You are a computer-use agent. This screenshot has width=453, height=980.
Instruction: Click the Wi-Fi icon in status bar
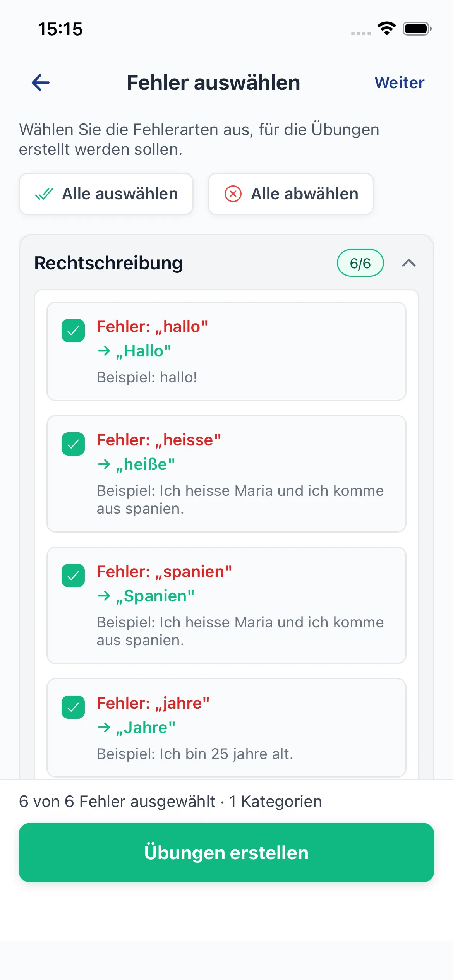click(386, 28)
